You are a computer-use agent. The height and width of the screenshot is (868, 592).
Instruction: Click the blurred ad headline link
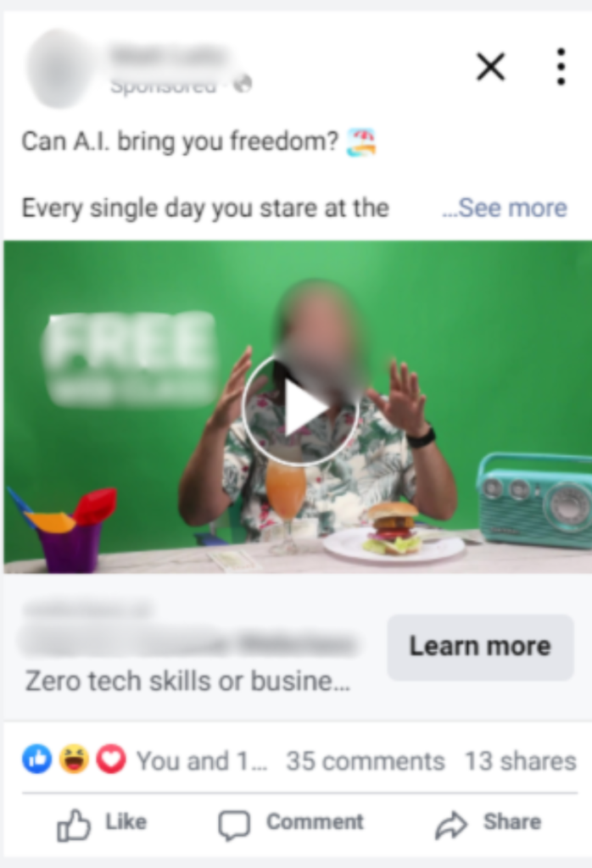tap(189, 643)
